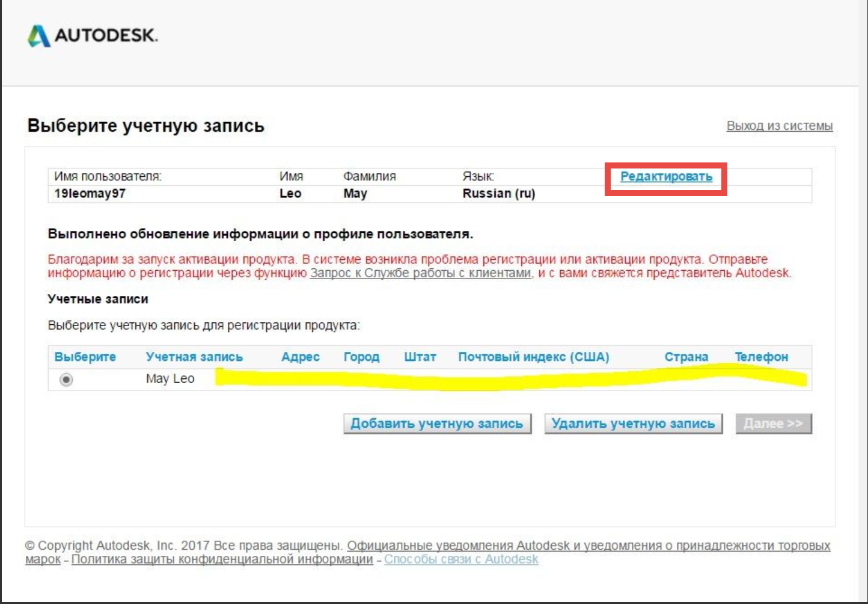Sort by Выберите column header

[x=85, y=357]
